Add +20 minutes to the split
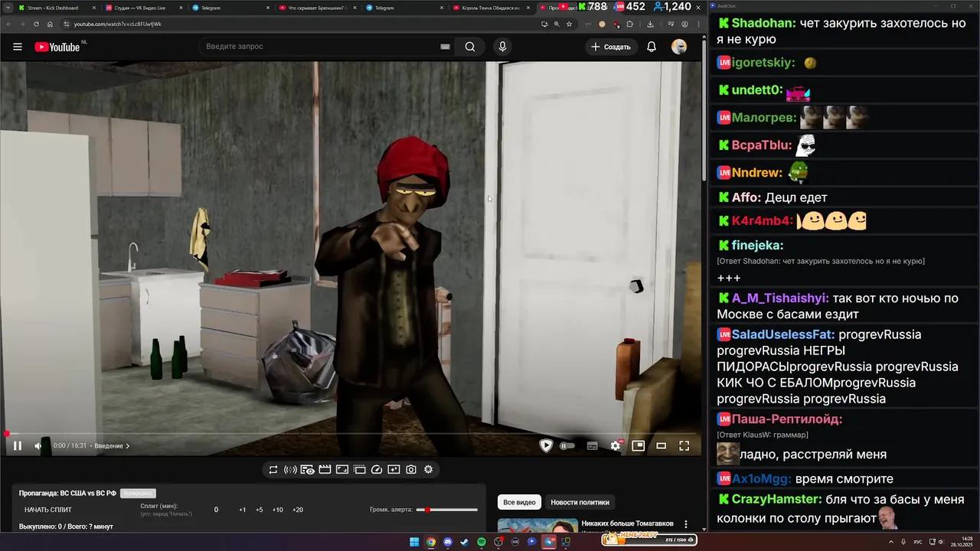This screenshot has width=980, height=551. point(298,510)
